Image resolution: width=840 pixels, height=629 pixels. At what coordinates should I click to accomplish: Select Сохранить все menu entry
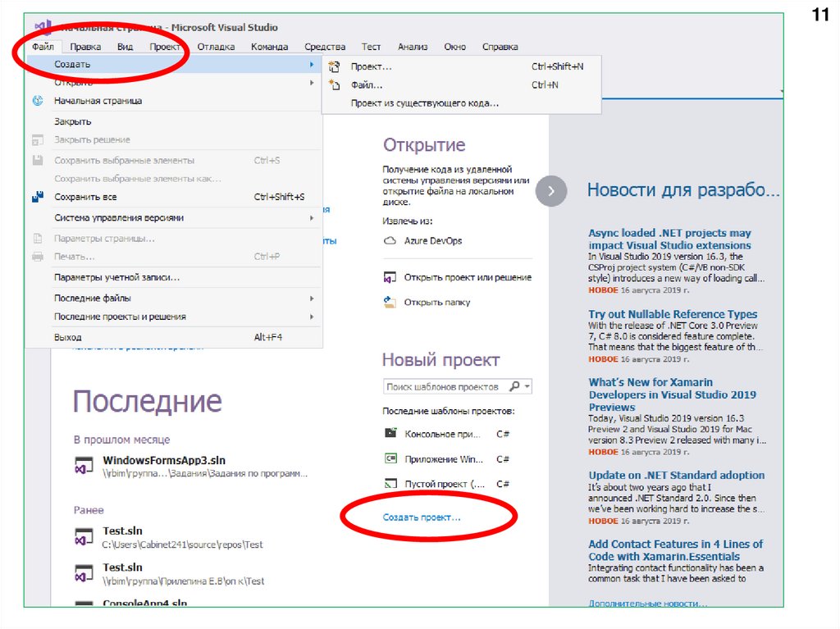click(174, 197)
